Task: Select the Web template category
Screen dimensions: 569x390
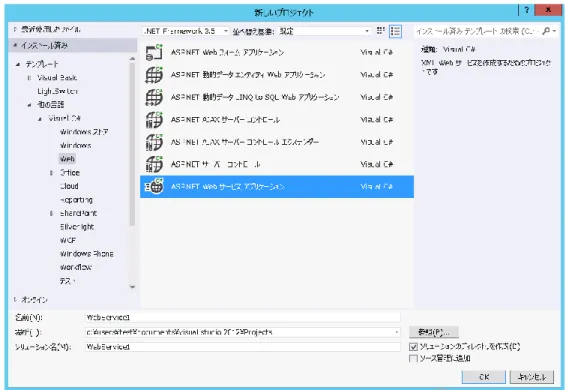Action: click(67, 159)
